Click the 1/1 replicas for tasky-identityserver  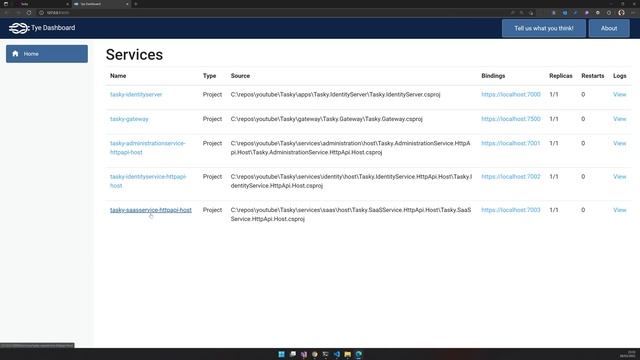(x=554, y=94)
